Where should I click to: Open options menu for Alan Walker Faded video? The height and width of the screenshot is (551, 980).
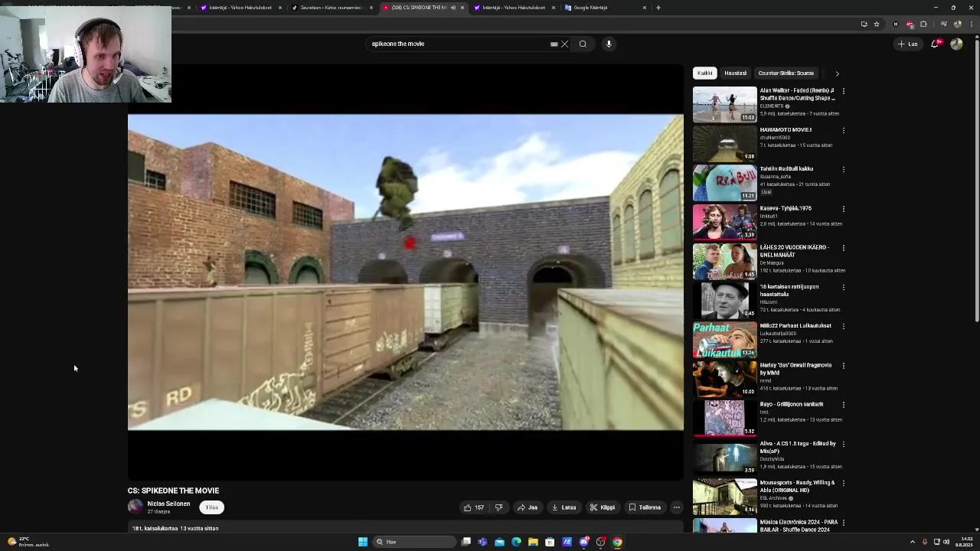tap(843, 91)
